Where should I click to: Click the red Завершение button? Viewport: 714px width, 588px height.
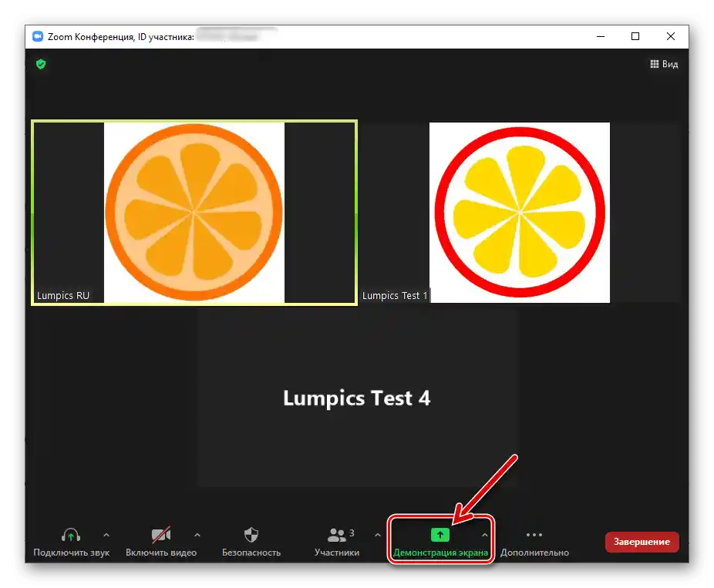point(642,542)
